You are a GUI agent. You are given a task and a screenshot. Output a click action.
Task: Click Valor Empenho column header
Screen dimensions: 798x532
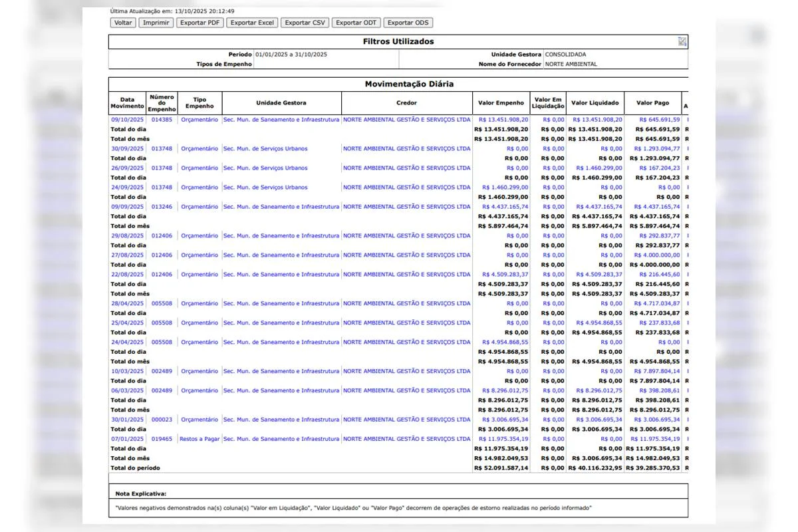pos(501,103)
